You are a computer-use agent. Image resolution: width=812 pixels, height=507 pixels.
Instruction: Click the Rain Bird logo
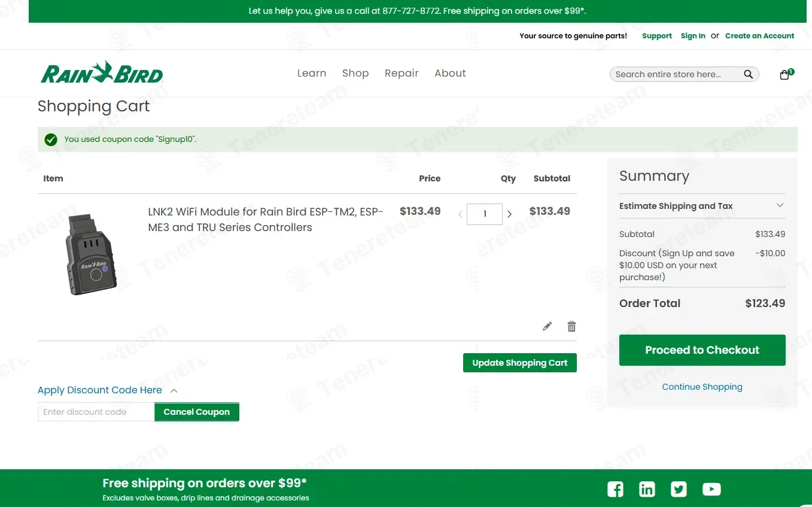(102, 73)
